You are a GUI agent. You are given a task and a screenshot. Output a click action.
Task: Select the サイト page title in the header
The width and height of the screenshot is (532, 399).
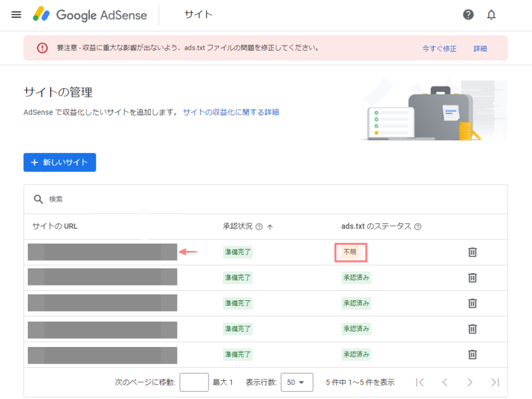(x=197, y=15)
